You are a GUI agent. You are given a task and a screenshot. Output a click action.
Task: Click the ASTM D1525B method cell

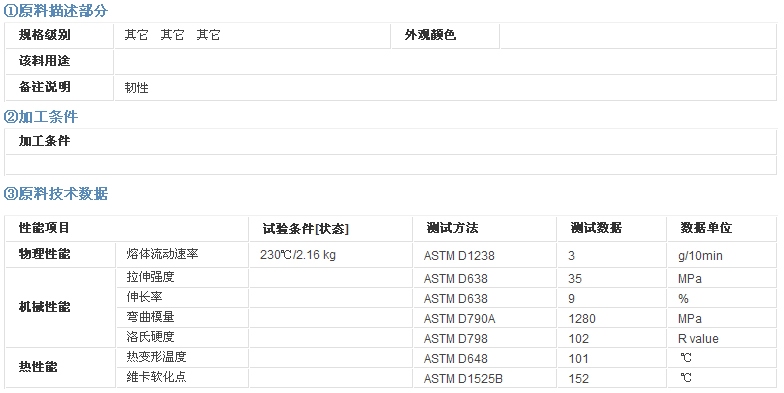coord(484,378)
